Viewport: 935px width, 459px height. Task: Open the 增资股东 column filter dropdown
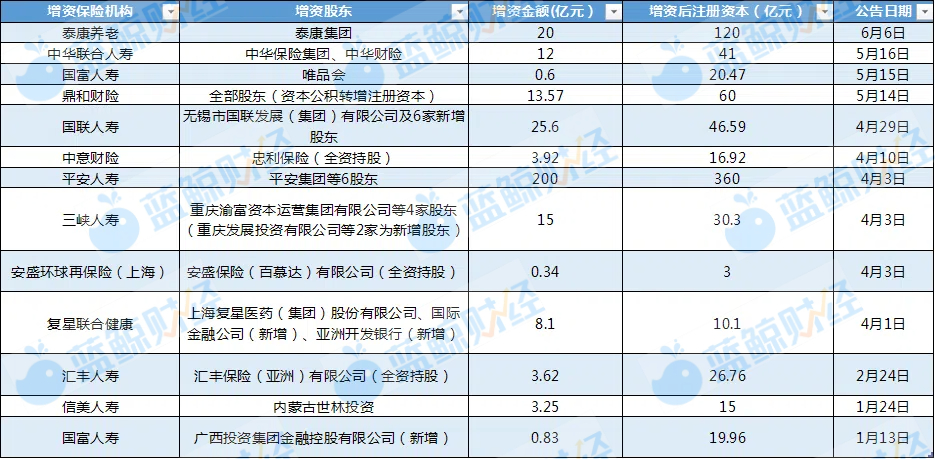click(x=458, y=11)
